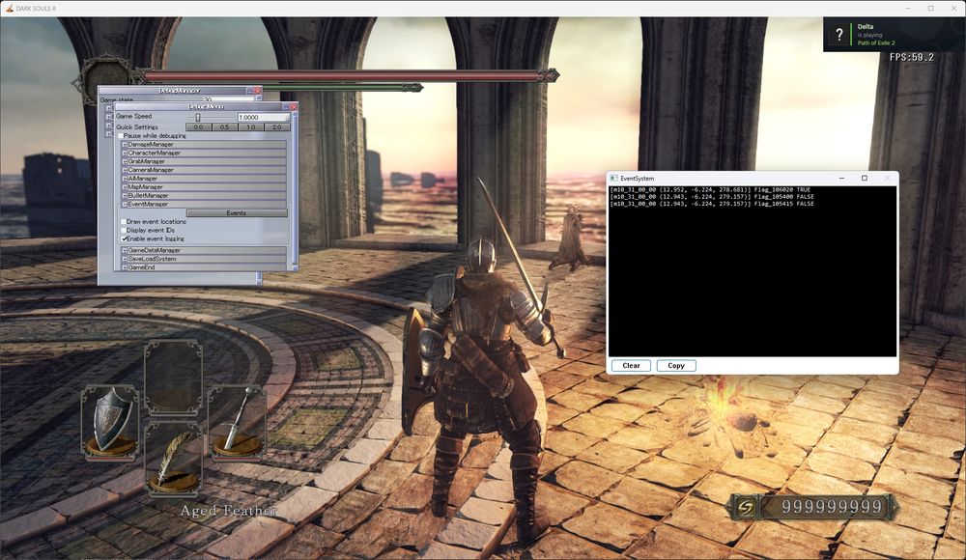The image size is (966, 560).
Task: Maximize the Dark Souls II game window
Action: coord(931,8)
